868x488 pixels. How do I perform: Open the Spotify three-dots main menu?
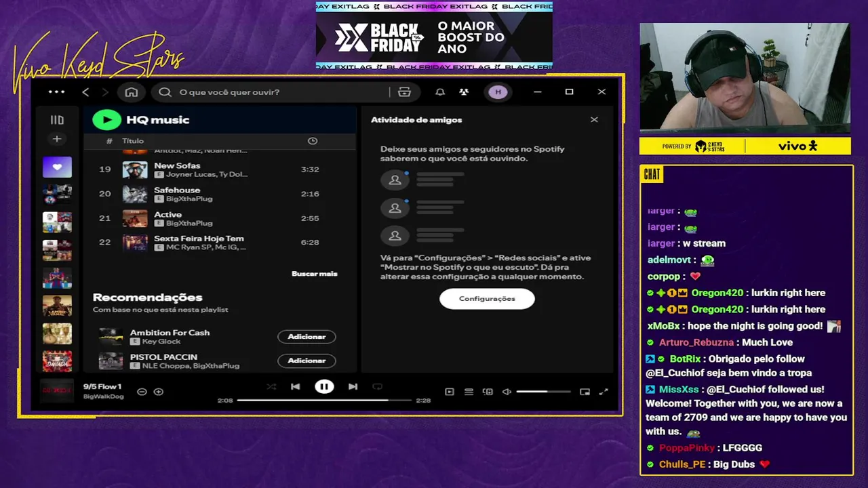tap(57, 92)
